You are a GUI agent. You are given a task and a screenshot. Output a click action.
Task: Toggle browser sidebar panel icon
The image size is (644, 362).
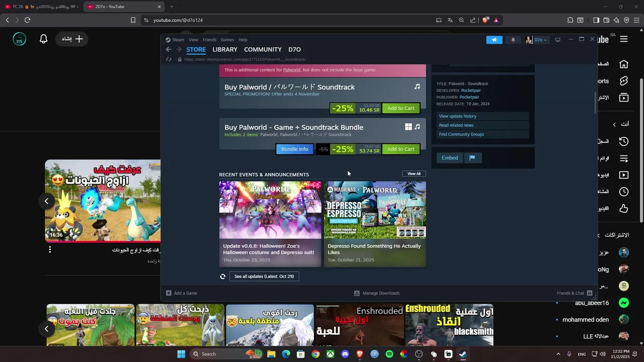596,20
